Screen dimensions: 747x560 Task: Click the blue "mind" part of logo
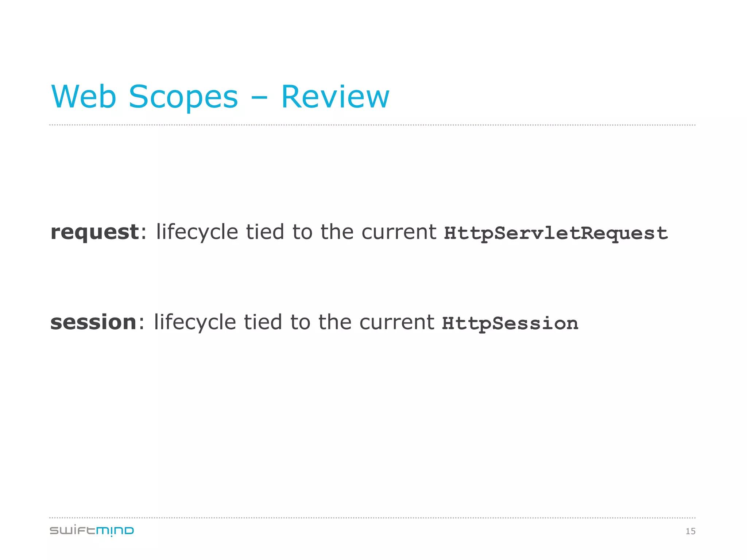coord(115,531)
